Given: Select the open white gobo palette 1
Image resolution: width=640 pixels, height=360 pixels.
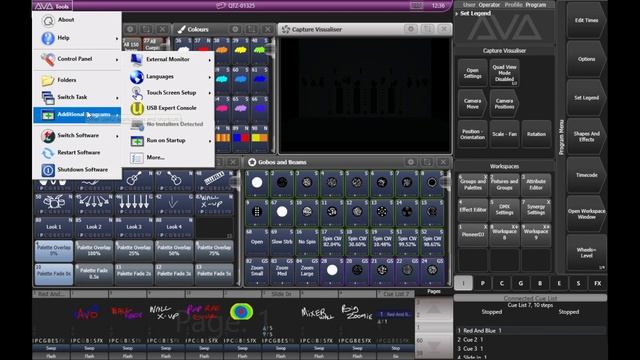Looking at the screenshot, I should pyautogui.click(x=257, y=182).
